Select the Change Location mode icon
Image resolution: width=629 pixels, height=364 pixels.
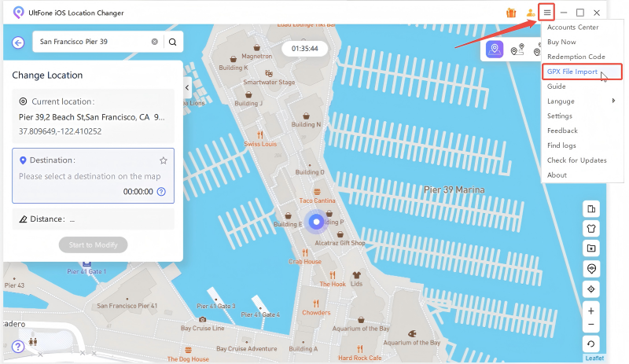tap(495, 50)
